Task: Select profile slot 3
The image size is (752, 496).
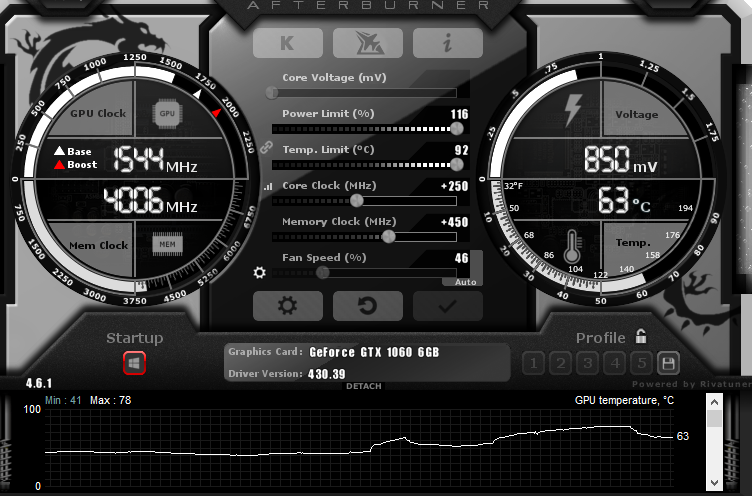Action: 588,364
